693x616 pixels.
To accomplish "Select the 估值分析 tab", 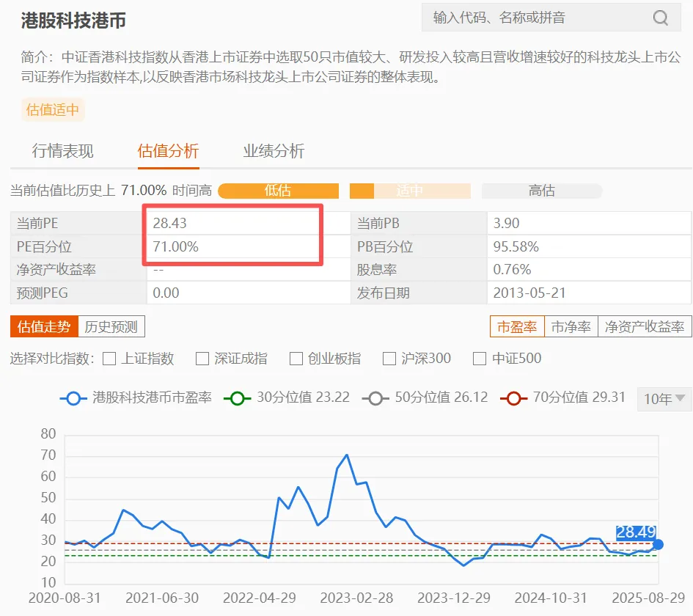I will (168, 152).
